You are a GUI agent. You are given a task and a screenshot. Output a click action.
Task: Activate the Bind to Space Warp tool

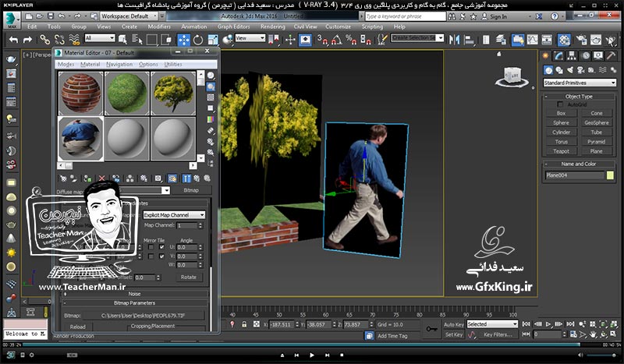click(74, 40)
